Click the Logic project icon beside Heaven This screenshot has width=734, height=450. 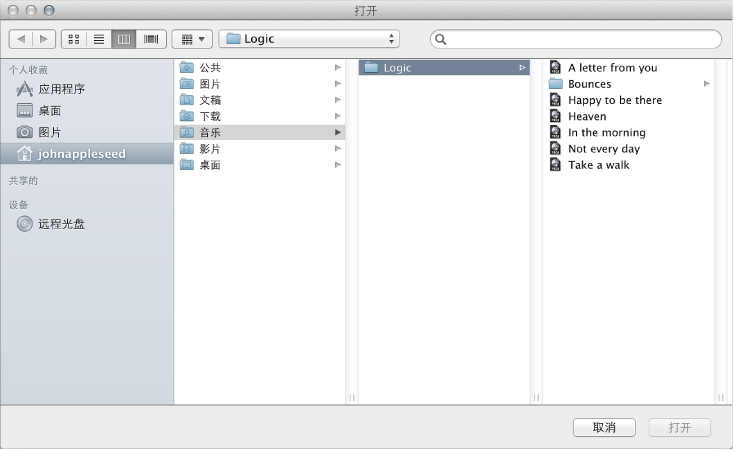coord(555,116)
